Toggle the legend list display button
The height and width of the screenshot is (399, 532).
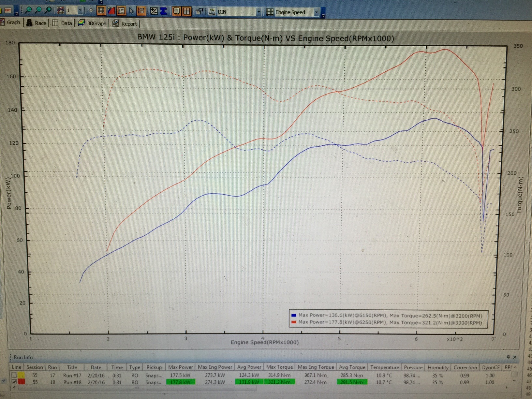click(121, 11)
